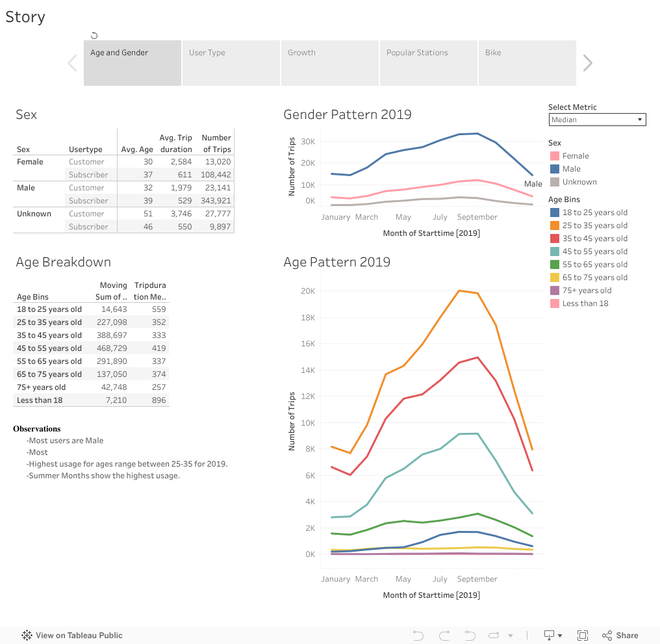This screenshot has width=660, height=644.
Task: Open the Select Metric dropdown
Action: [x=597, y=120]
